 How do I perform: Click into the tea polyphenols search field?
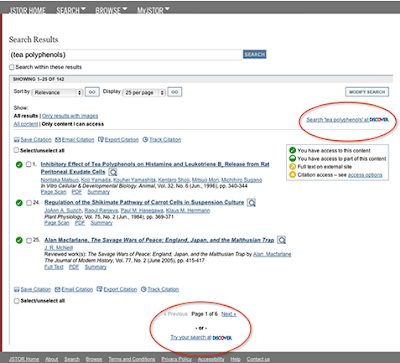(125, 55)
